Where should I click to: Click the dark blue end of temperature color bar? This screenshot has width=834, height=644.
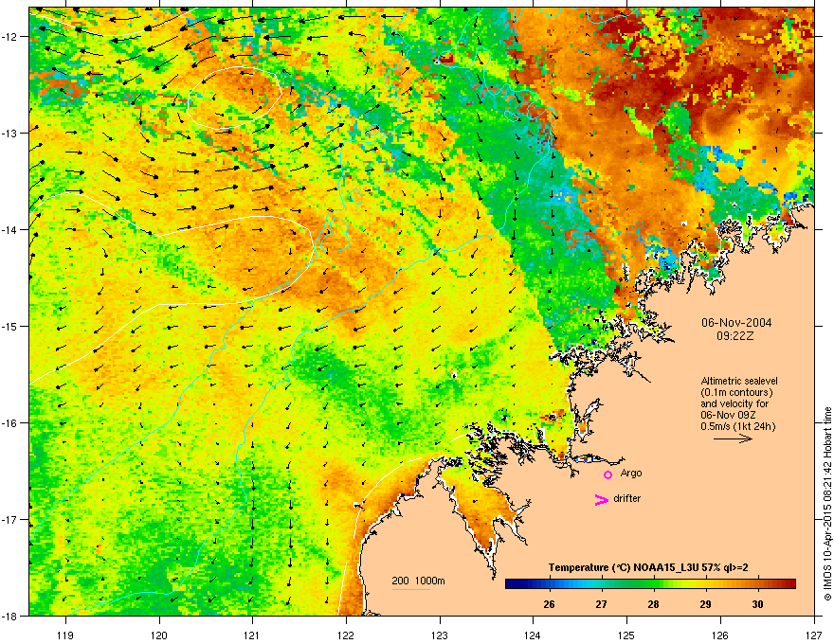coord(512,583)
